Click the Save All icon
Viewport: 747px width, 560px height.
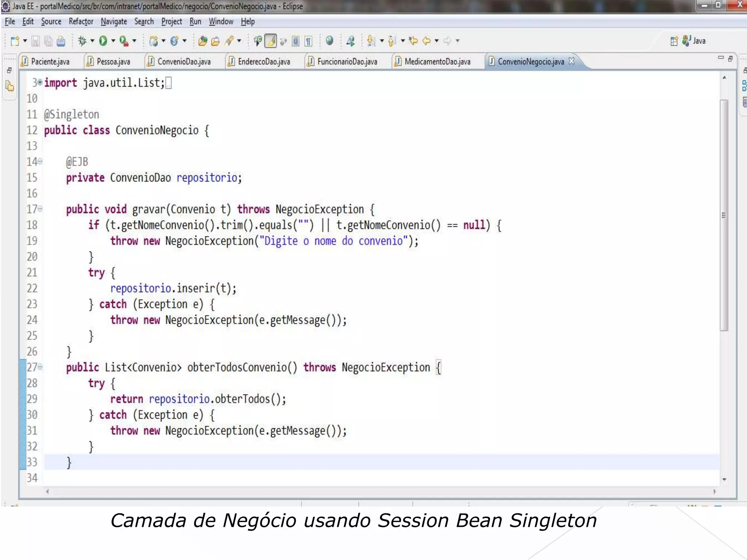[48, 41]
